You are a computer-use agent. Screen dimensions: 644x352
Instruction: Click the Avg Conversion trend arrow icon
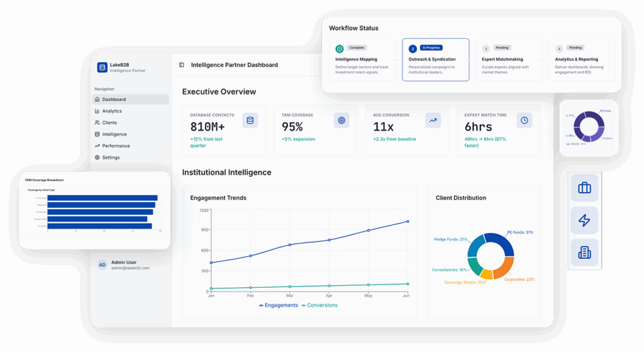pos(433,120)
